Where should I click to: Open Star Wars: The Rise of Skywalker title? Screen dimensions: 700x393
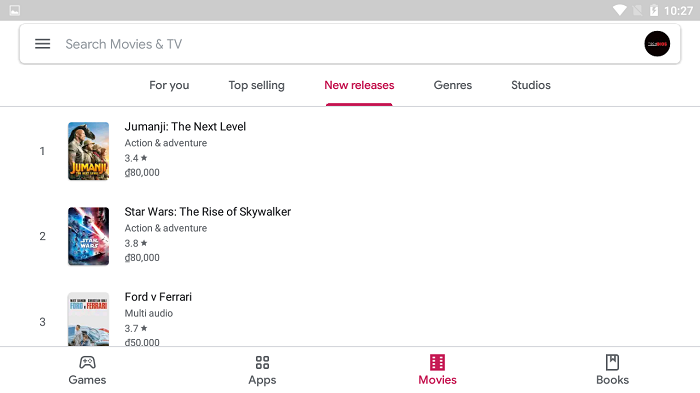208,212
